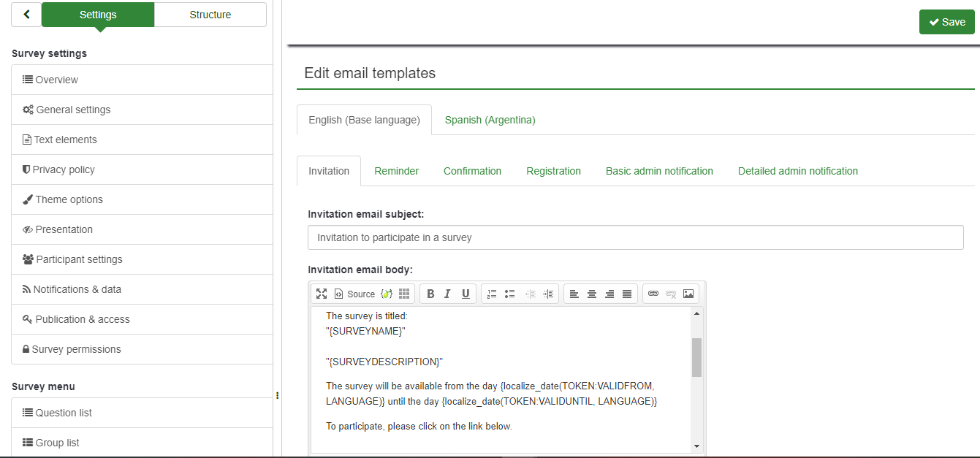This screenshot has width=980, height=458.
Task: Insert a numbered list
Action: tap(492, 294)
